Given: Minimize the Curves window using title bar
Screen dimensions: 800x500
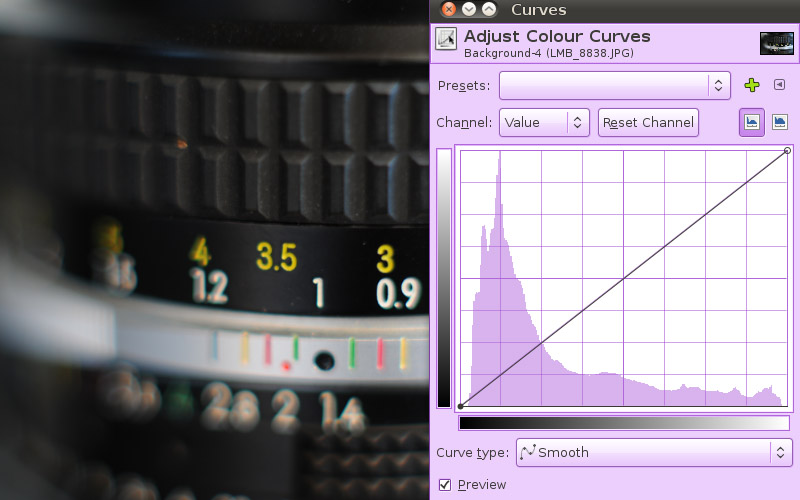Looking at the screenshot, I should pos(468,10).
